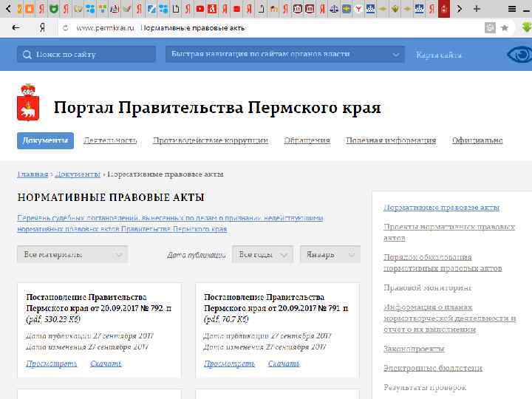Open sidebar 'Результаты проверок'
This screenshot has height=399, width=532.
point(425,387)
